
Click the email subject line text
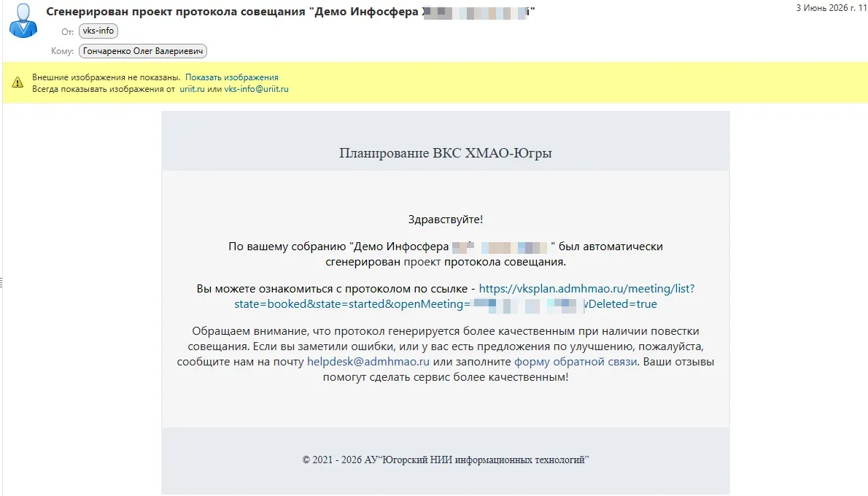click(x=290, y=12)
